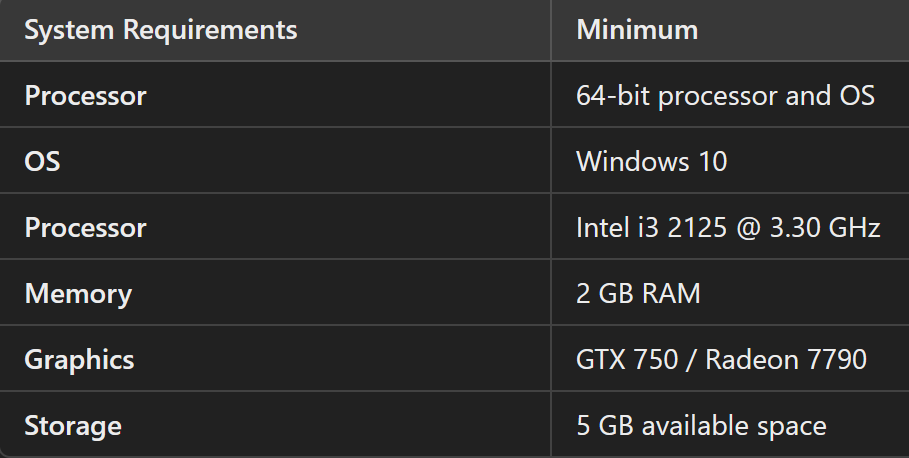
Task: Select the Processor label beside Intel i3
Action: point(86,228)
